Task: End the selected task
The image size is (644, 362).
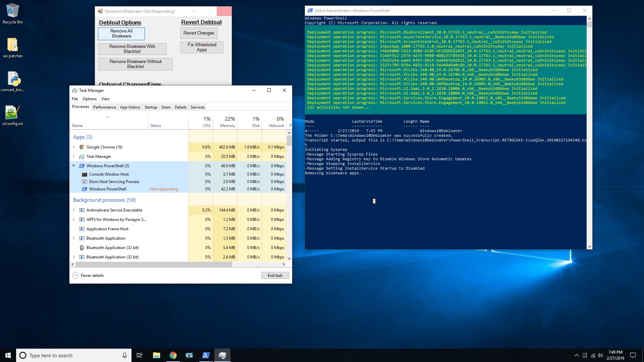Action: [275, 275]
